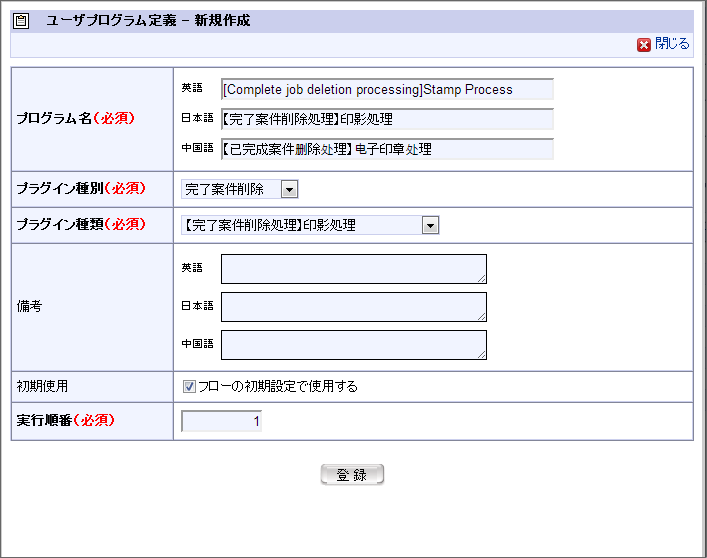The height and width of the screenshot is (558, 707).
Task: Expand the プラグイン種類 dropdown list
Action: click(430, 226)
